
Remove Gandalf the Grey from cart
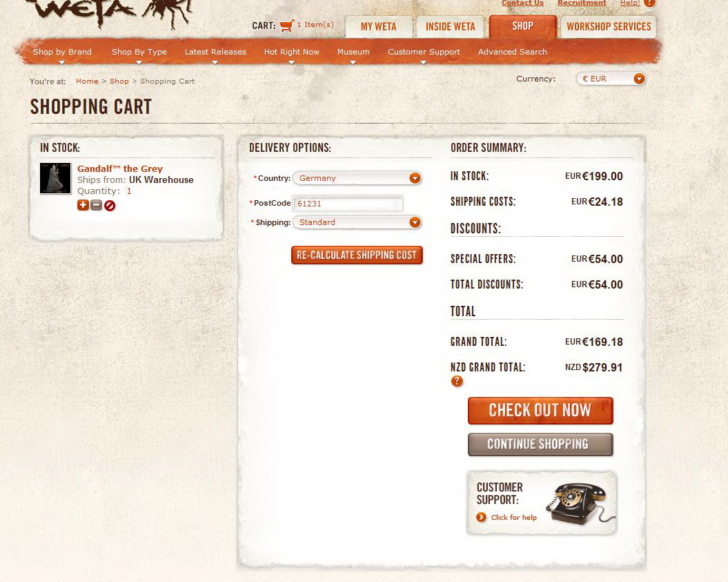(110, 205)
